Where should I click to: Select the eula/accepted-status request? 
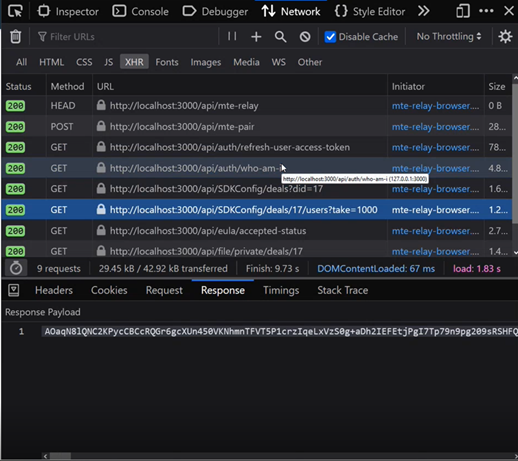click(257, 231)
